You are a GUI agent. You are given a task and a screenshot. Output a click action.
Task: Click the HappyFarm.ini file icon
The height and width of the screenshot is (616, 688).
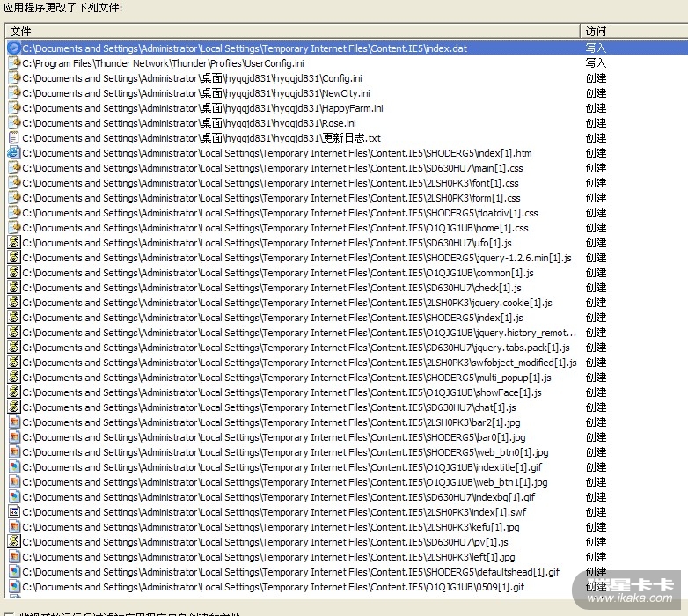pos(14,108)
